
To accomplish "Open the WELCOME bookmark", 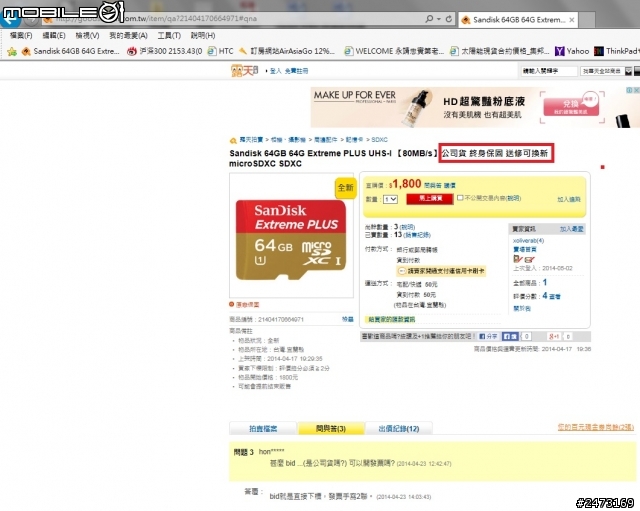I will (x=394, y=51).
